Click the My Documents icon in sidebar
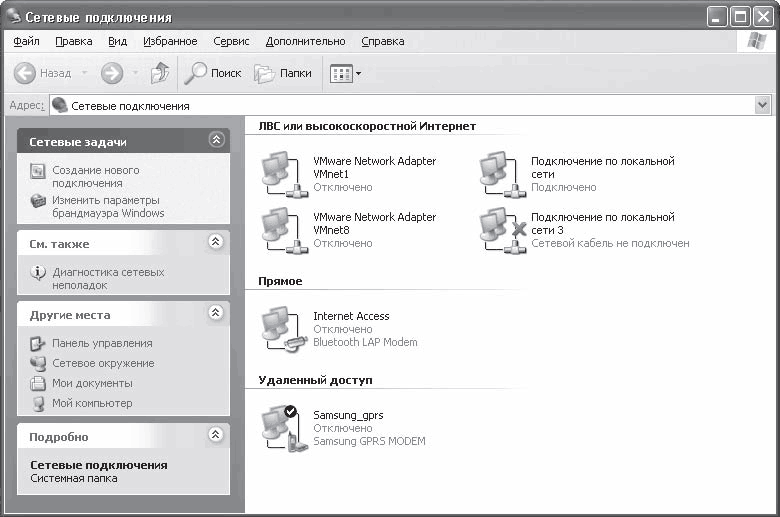 [37, 383]
